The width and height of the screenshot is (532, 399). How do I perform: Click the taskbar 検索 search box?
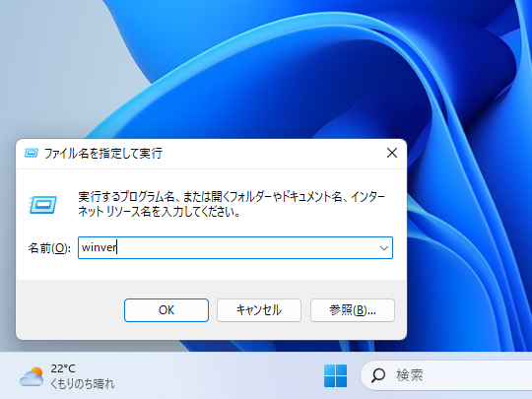(x=446, y=375)
